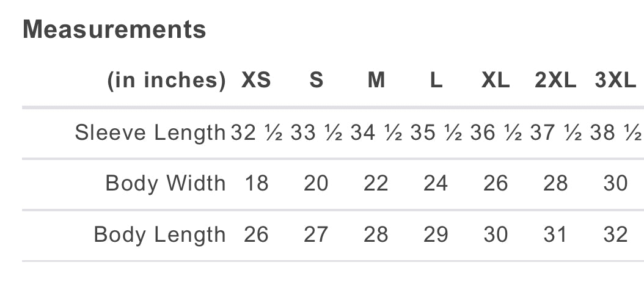
Task: Select the XS size column header
Action: click(256, 80)
